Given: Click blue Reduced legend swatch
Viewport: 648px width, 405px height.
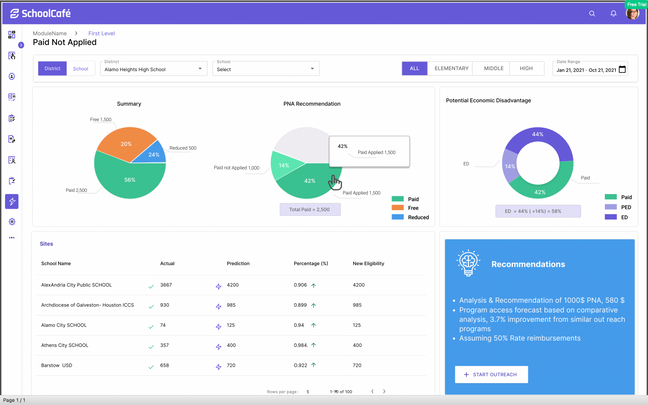Looking at the screenshot, I should pos(398,217).
